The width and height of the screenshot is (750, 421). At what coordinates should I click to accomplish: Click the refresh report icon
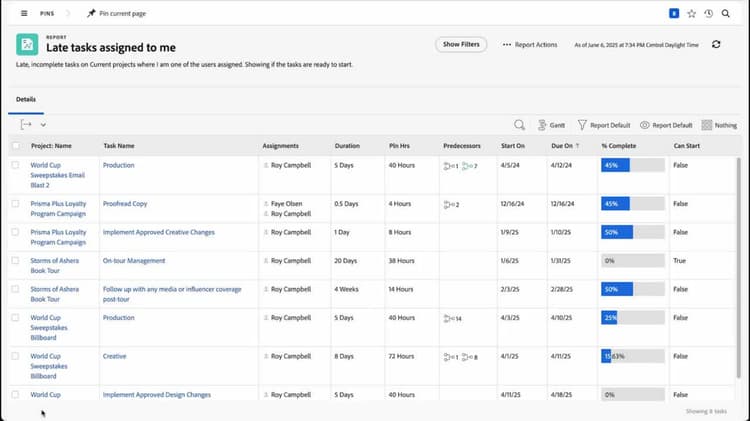[x=716, y=44]
